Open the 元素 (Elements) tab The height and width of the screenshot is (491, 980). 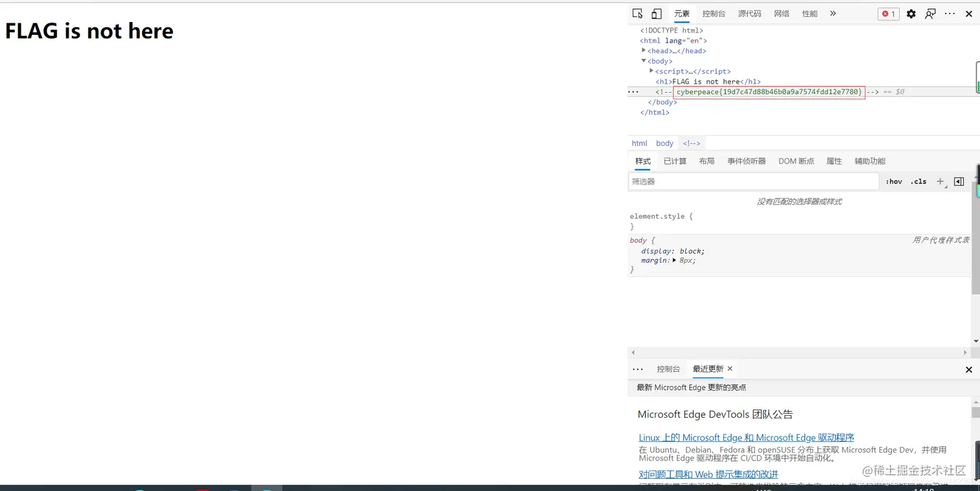click(x=682, y=14)
